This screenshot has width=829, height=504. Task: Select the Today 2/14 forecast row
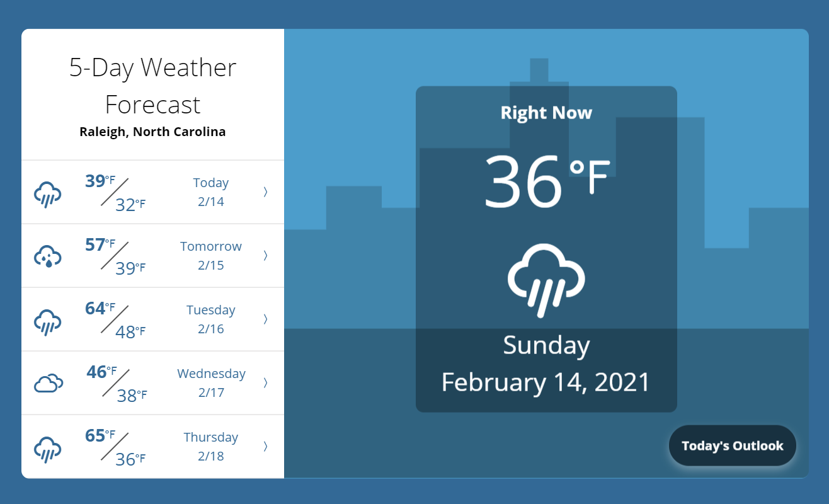(152, 192)
